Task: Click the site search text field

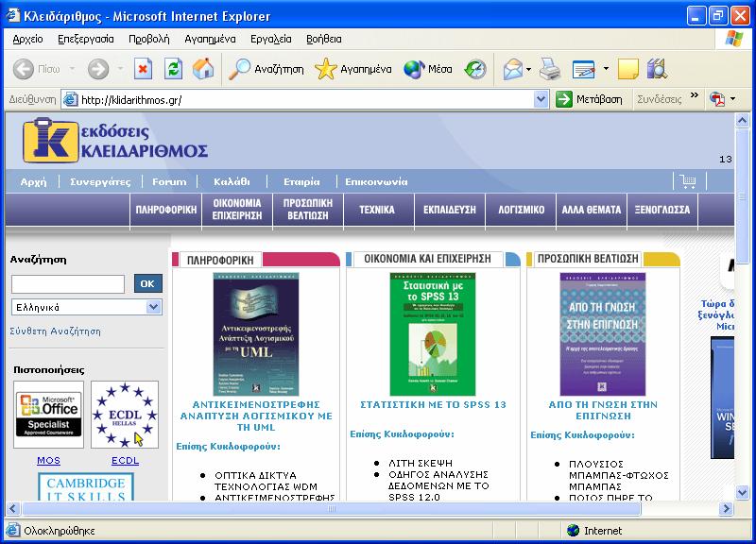Action: 68,283
